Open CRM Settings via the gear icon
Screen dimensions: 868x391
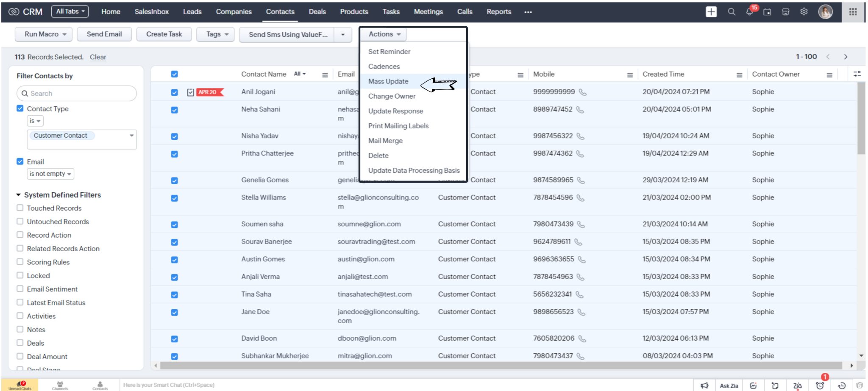804,12
